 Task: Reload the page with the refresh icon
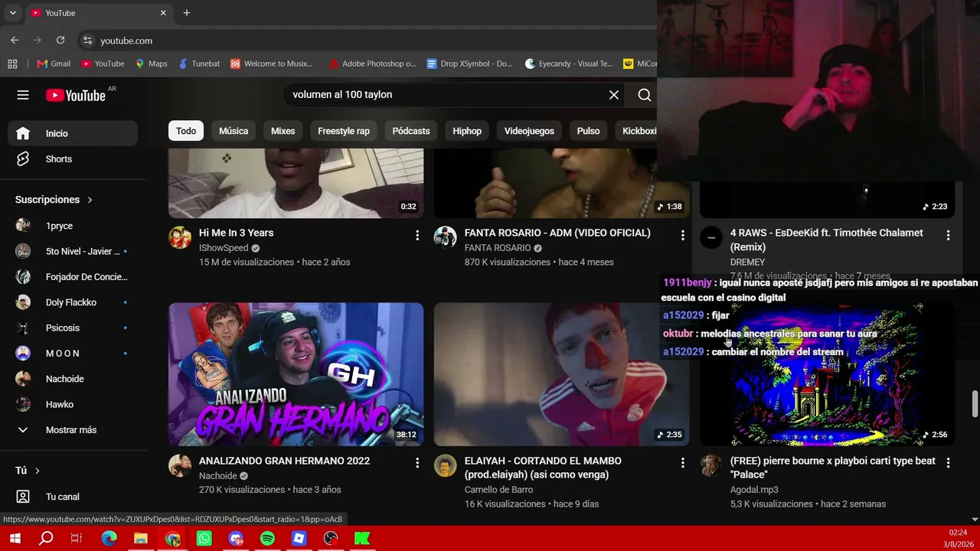pyautogui.click(x=60, y=41)
